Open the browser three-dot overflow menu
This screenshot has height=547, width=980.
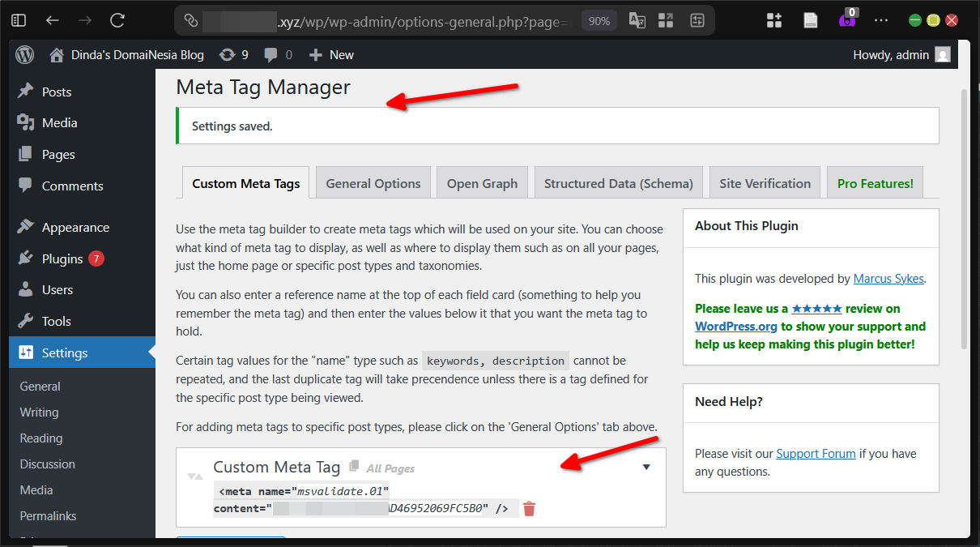coord(881,20)
